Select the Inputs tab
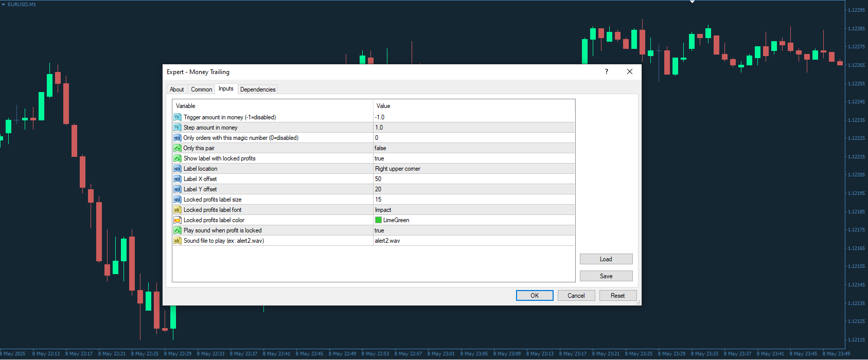 [x=226, y=89]
